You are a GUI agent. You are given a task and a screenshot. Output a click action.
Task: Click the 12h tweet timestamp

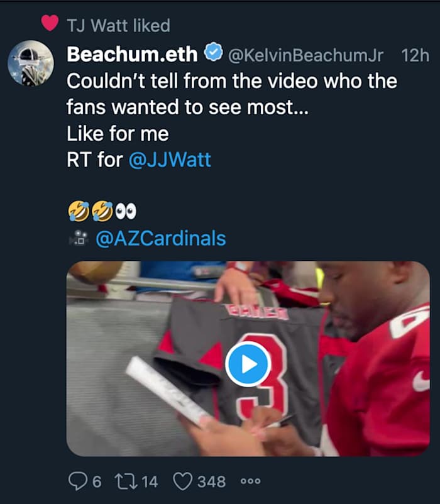(x=415, y=55)
